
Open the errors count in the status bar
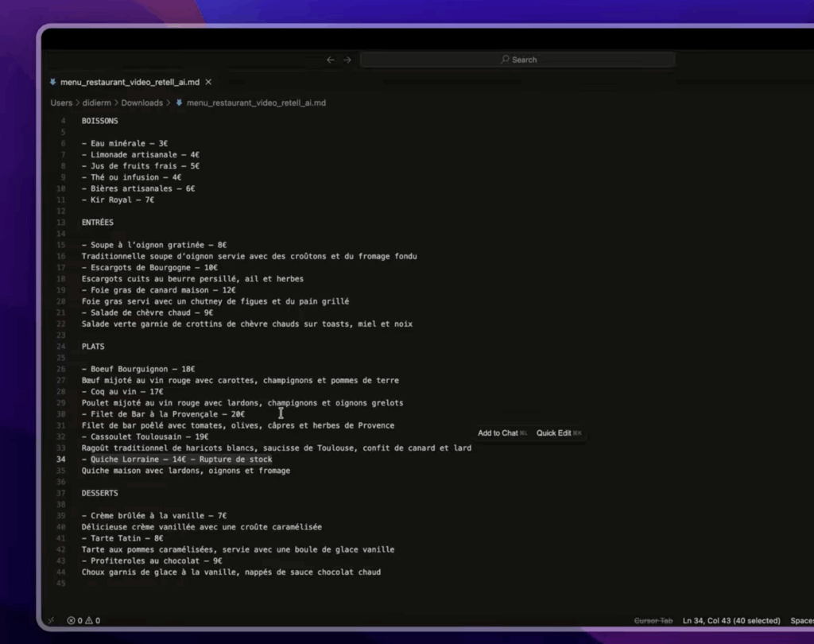[x=73, y=620]
